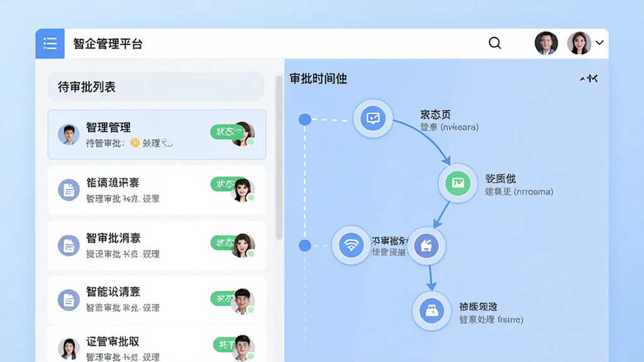Screen dimensions: 644x362
Task: Click the avatar on 智理管理 card left
Action: 69,134
